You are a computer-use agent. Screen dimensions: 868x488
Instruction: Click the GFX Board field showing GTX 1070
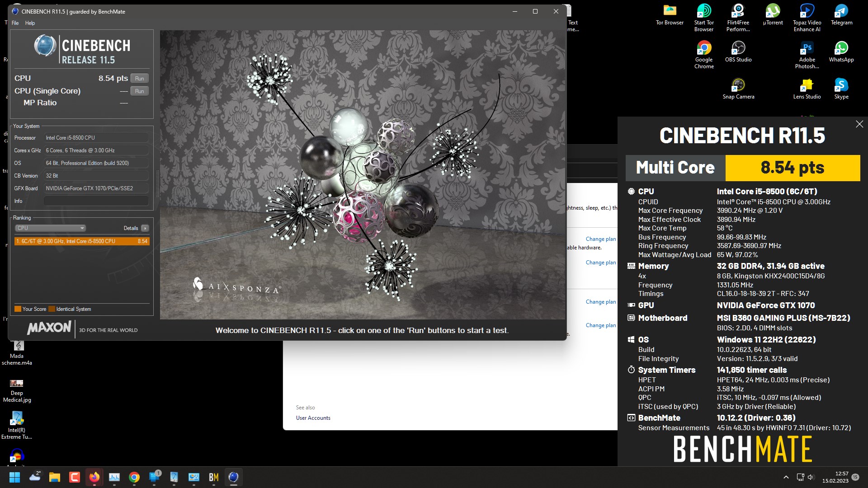click(x=96, y=188)
